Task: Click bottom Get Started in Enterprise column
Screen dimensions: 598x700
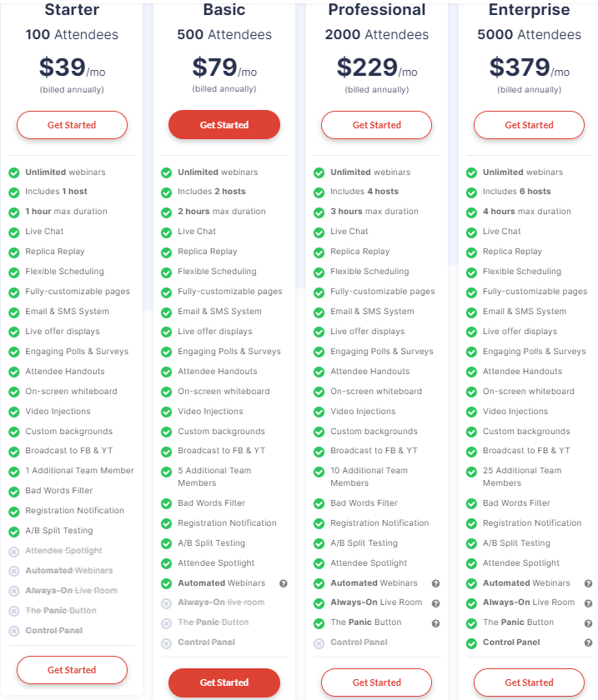Action: click(x=529, y=682)
